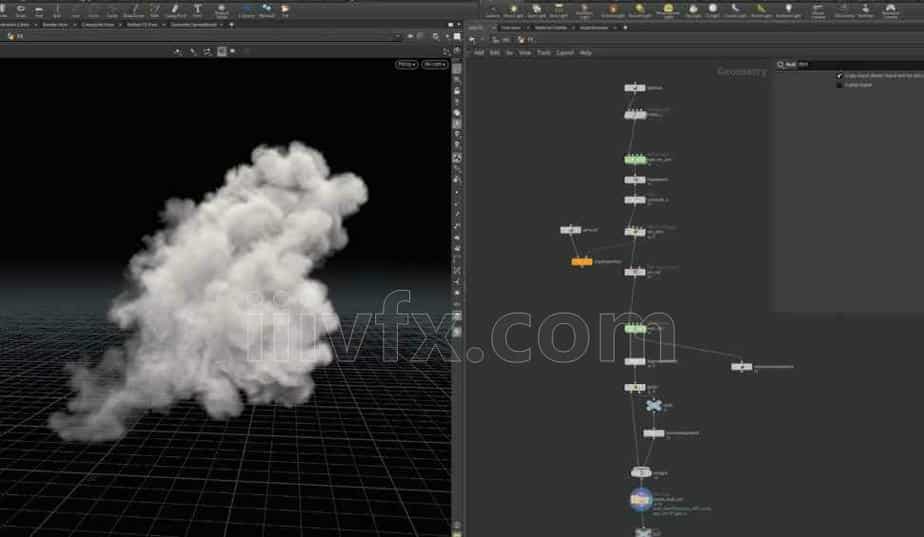The image size is (924, 537).
Task: Add a Sky Light from shelf
Action: point(693,10)
